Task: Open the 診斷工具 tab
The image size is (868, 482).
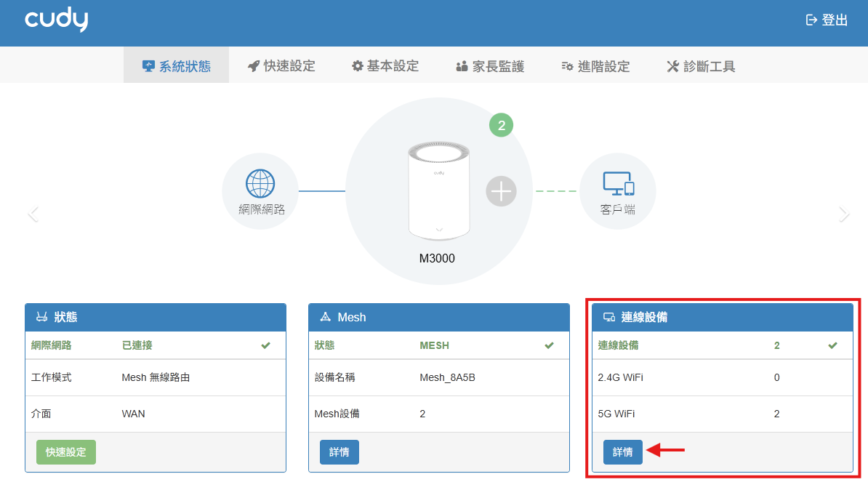Action: click(x=701, y=66)
